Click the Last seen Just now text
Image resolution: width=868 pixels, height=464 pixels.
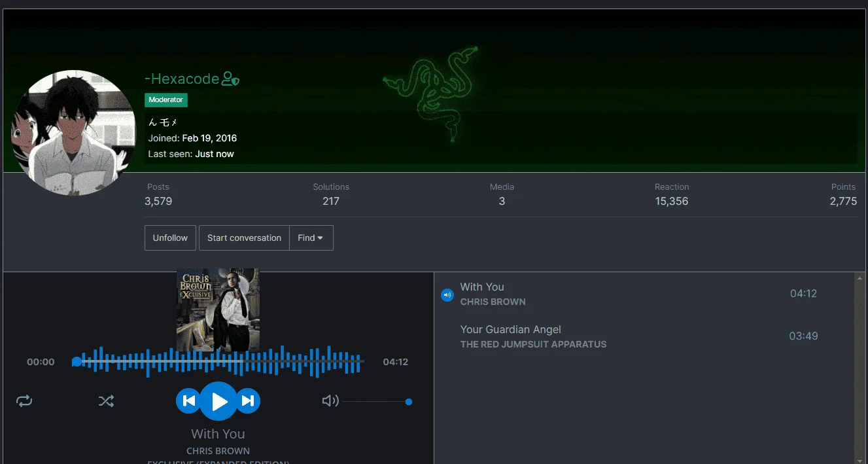click(x=191, y=154)
